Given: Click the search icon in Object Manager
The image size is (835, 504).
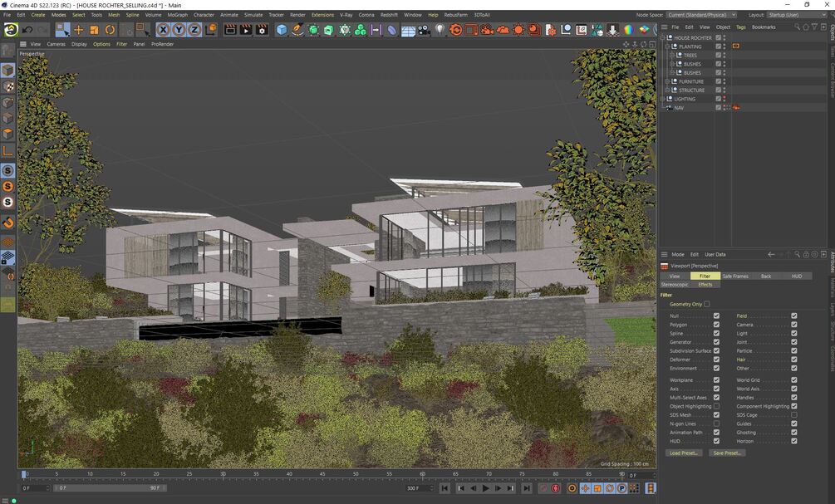Looking at the screenshot, I should (797, 27).
